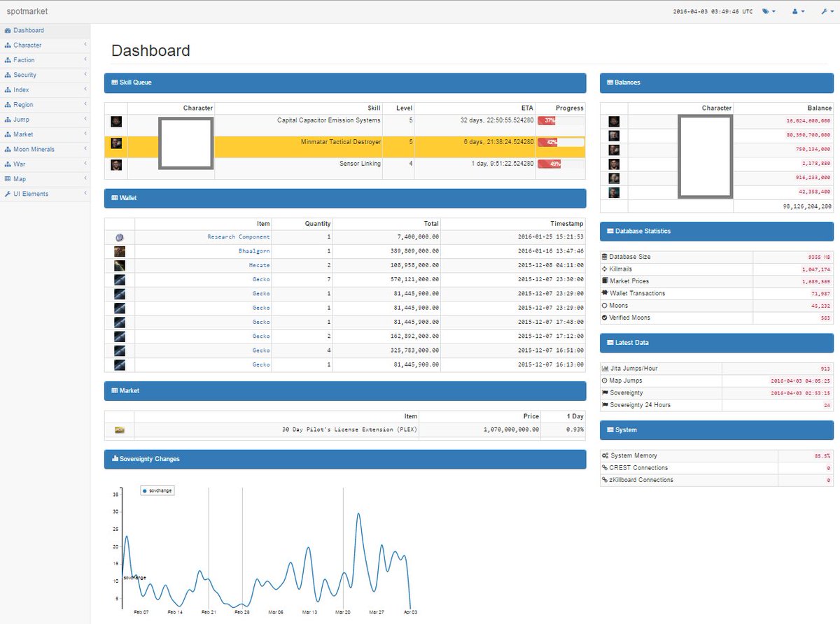This screenshot has width=840, height=624.
Task: Open the Gecko link totaling 325,783,000.00
Action: pyautogui.click(x=261, y=350)
